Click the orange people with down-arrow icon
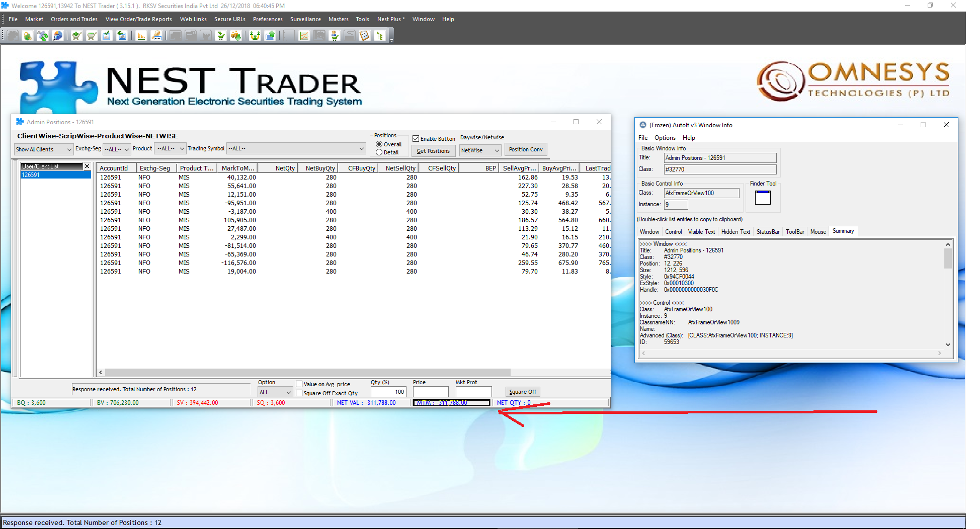This screenshot has width=980, height=529. [235, 36]
